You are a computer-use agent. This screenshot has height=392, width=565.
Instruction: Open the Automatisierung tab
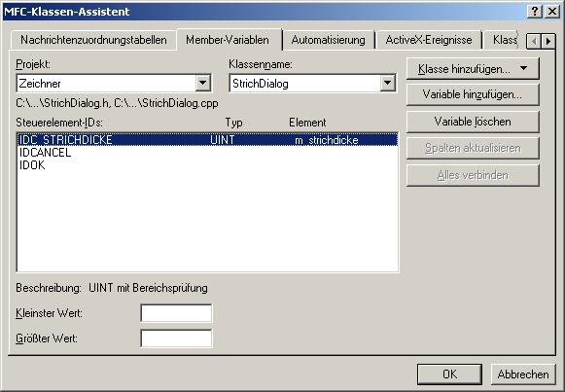[329, 40]
